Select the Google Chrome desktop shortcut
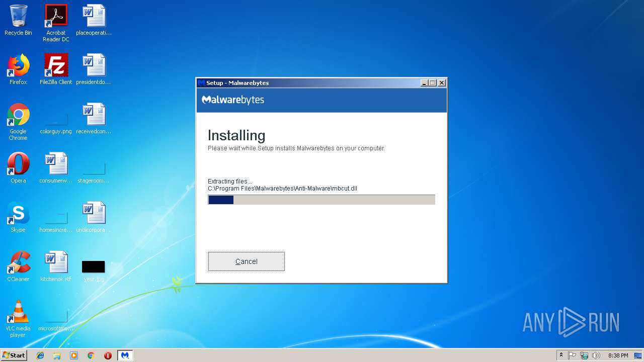Image resolution: width=644 pixels, height=362 pixels. point(18,122)
